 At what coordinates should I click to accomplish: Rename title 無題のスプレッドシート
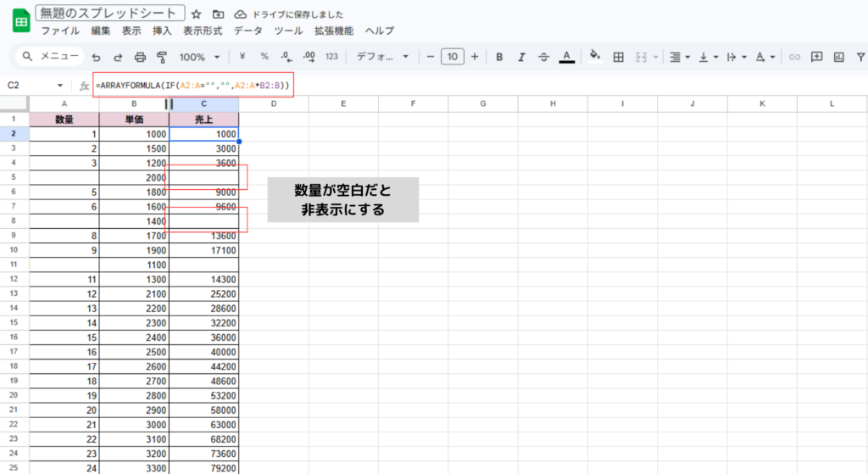tap(109, 13)
